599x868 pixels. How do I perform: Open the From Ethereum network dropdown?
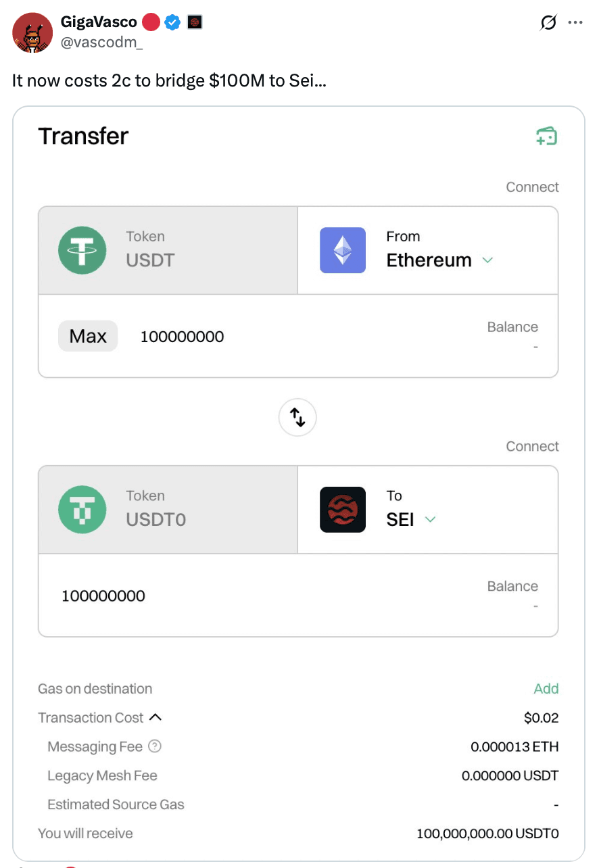(x=487, y=260)
